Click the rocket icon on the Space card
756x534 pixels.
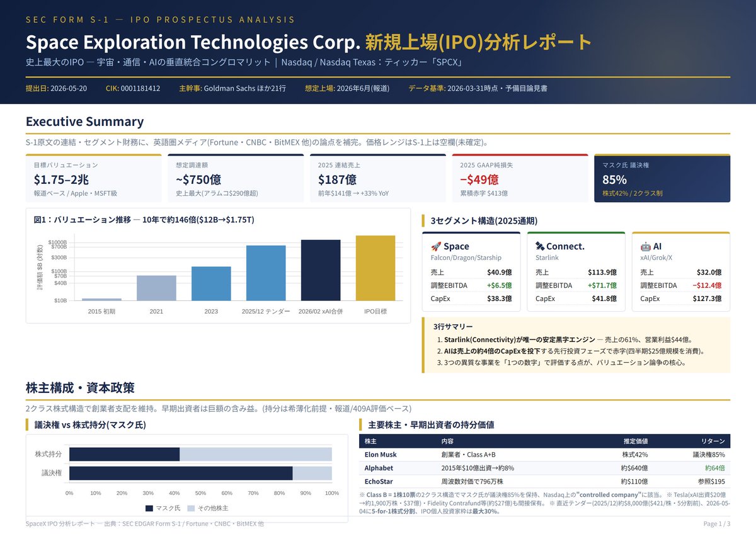coord(435,246)
